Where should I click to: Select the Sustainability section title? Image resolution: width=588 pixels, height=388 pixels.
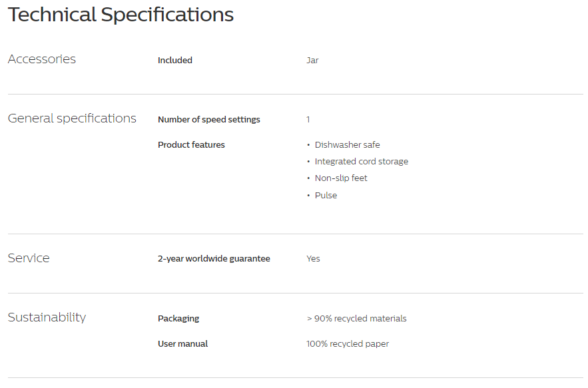pyautogui.click(x=47, y=317)
